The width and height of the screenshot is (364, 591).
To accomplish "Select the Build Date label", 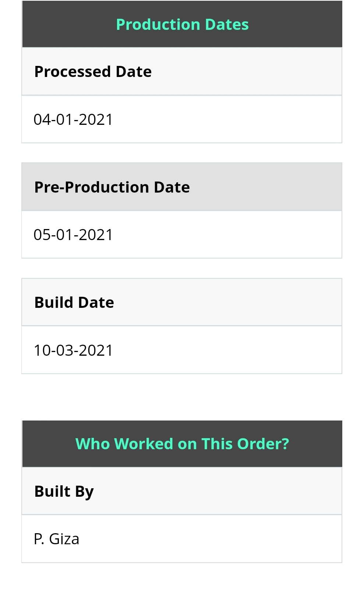I will 74,302.
